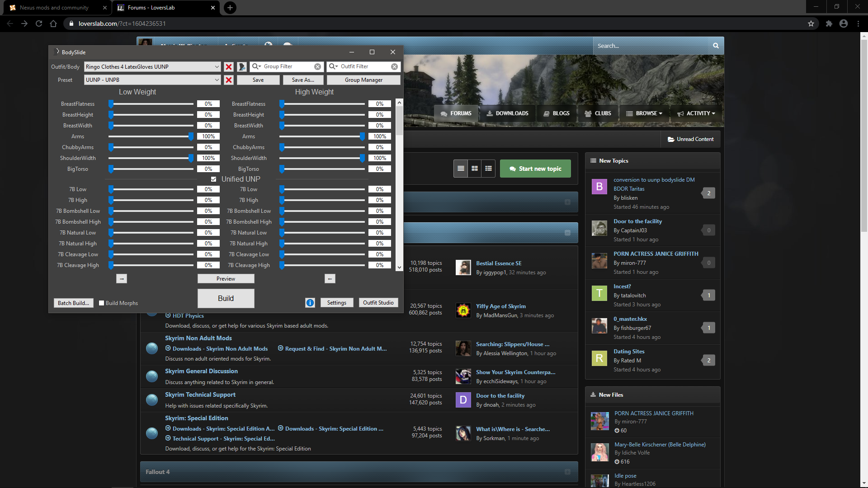Adjust High Weight ShoulderWidth slider
This screenshot has width=868, height=488.
pos(362,158)
